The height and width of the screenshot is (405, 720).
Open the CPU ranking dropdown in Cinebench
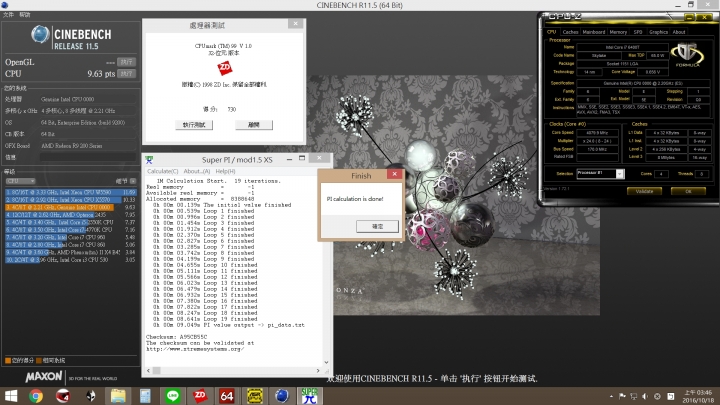(x=20, y=181)
